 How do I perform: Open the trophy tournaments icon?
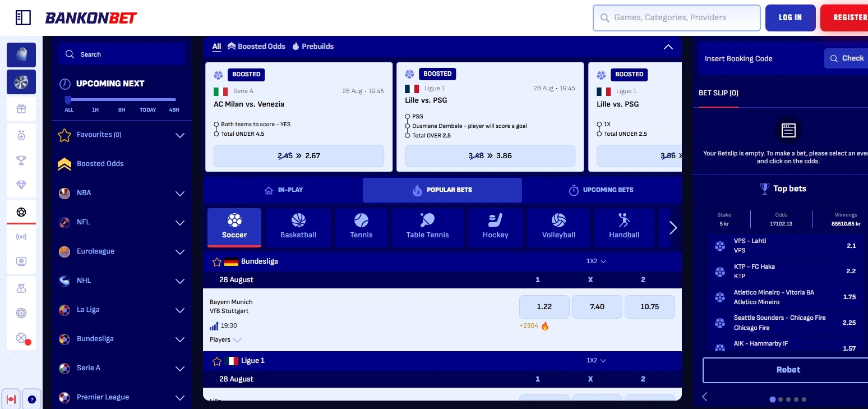pos(21,160)
